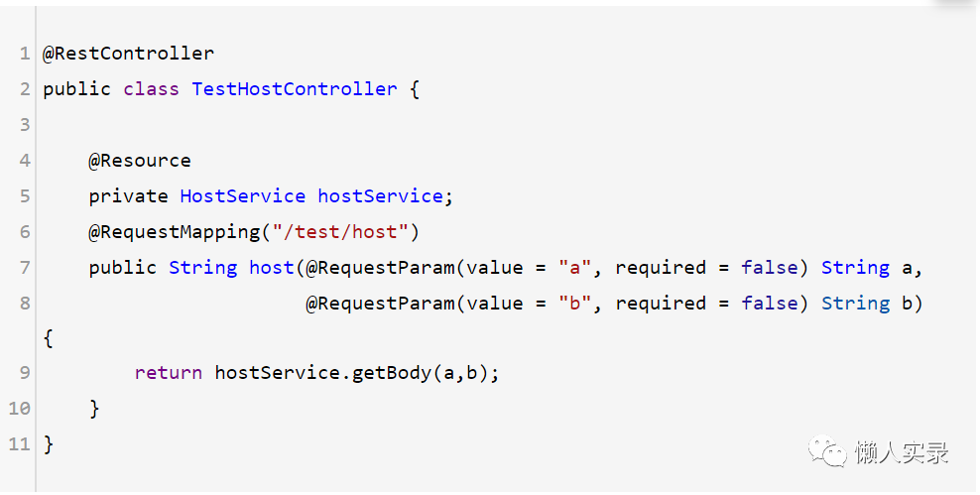Screen dimensions: 980x495
Task: Click the return keyword on line 9
Action: point(168,373)
